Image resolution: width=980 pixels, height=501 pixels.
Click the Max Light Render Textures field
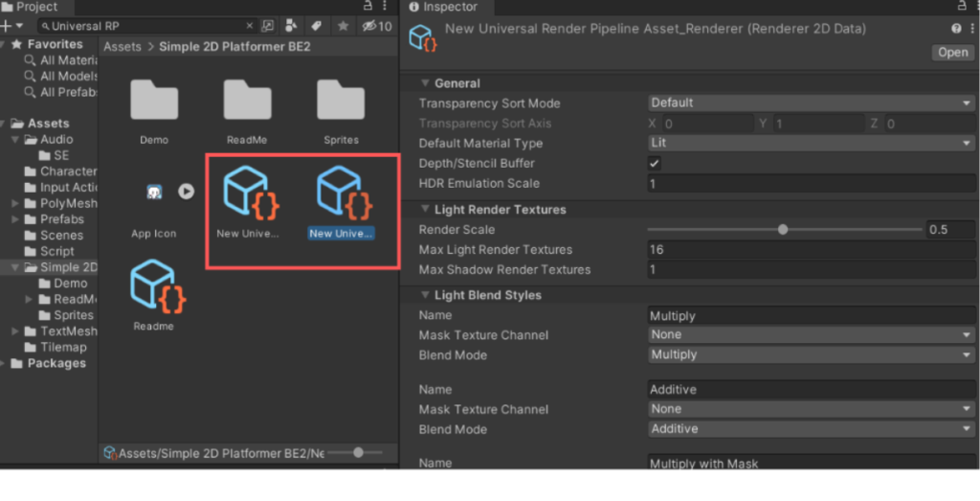[811, 250]
